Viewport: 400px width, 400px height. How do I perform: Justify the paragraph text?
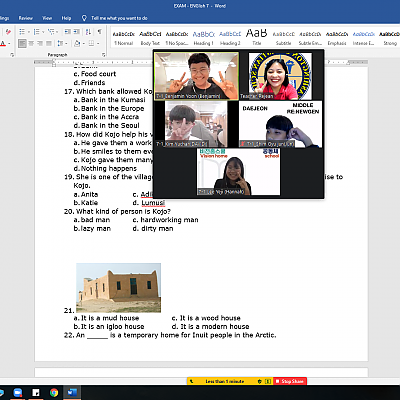pyautogui.click(x=49, y=43)
